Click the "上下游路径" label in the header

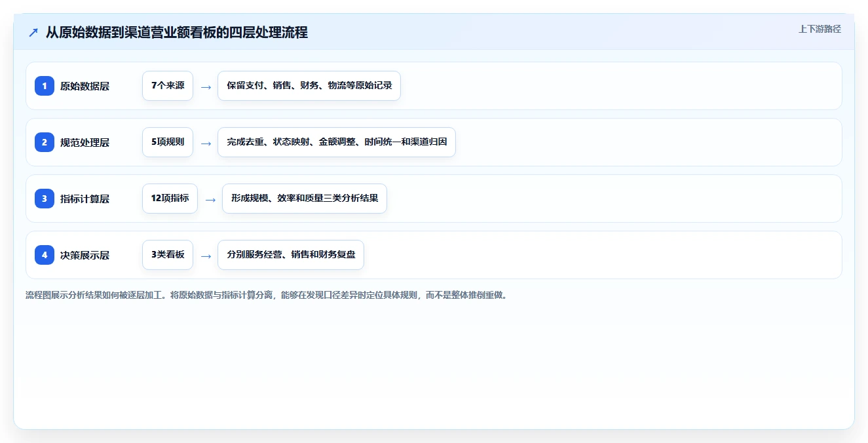820,29
